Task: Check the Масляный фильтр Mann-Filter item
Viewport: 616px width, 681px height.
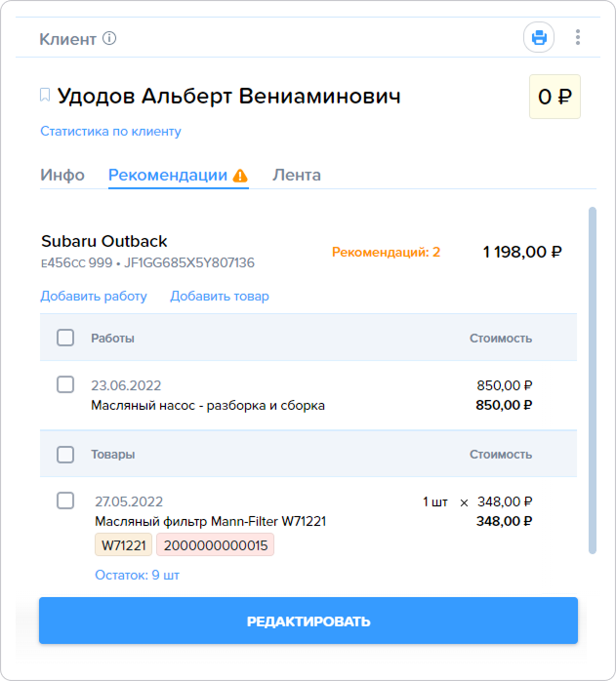Action: tap(65, 501)
